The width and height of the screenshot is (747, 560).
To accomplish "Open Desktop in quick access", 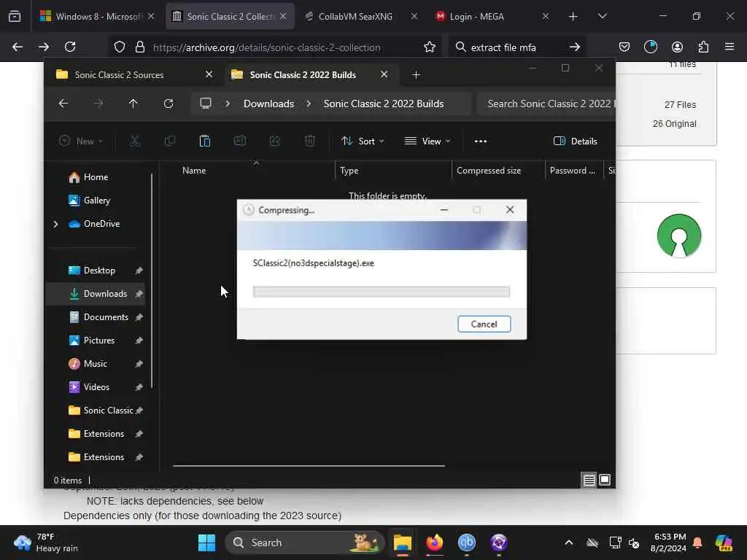I will click(99, 271).
